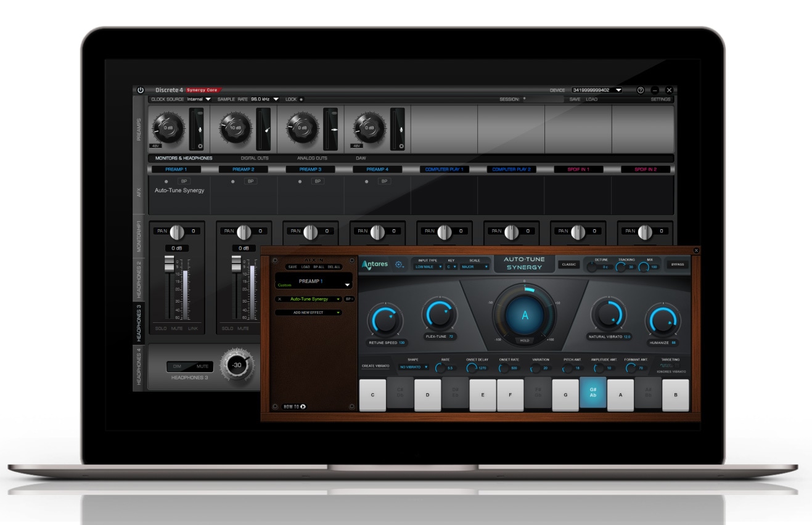The width and height of the screenshot is (812, 525).
Task: Click the Flex-Tune knob
Action: coord(439,315)
